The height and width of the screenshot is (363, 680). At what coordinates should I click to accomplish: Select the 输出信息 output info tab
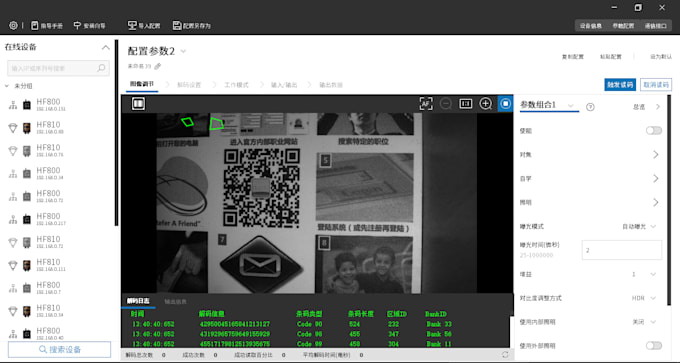pos(175,301)
